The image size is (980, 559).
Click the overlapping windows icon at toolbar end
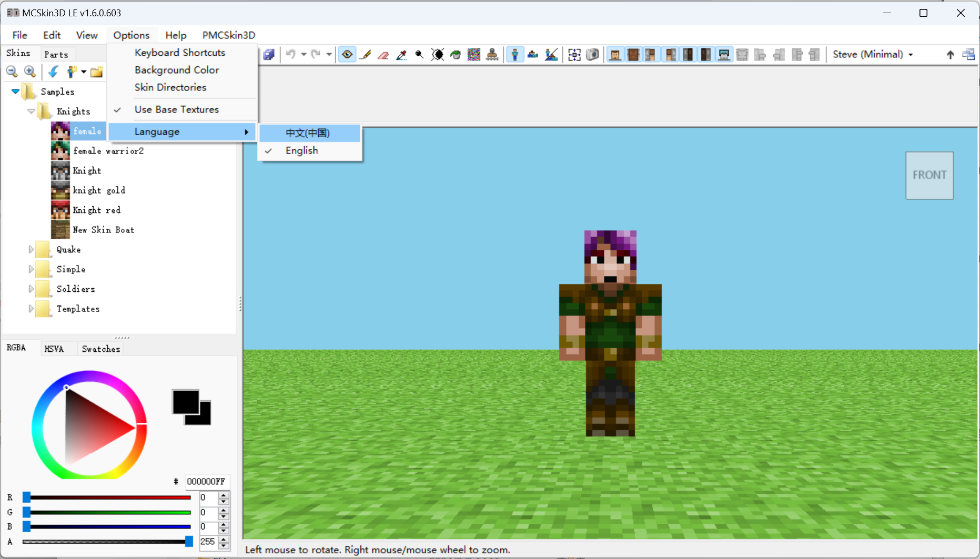coord(968,55)
